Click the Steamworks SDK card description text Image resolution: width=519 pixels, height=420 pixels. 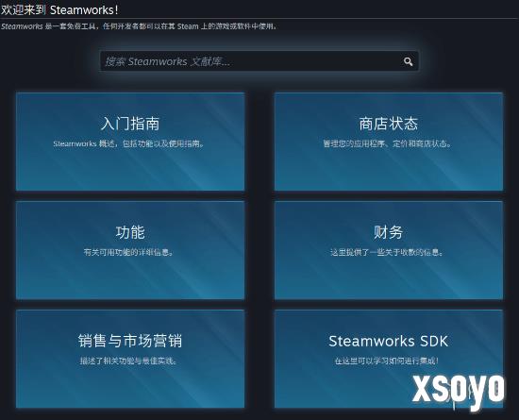tap(387, 361)
